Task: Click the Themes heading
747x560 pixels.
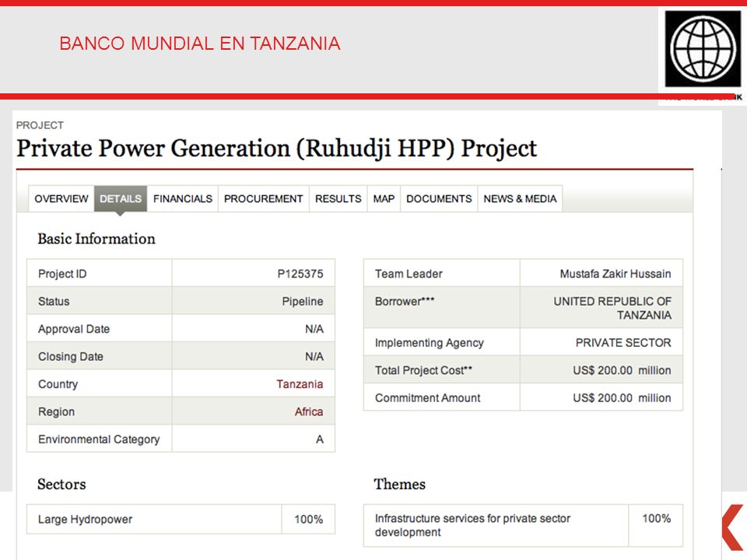Action: [x=399, y=485]
